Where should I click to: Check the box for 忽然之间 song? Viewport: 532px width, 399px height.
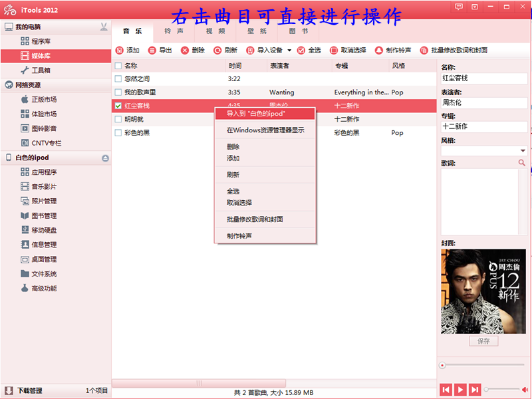tap(118, 79)
